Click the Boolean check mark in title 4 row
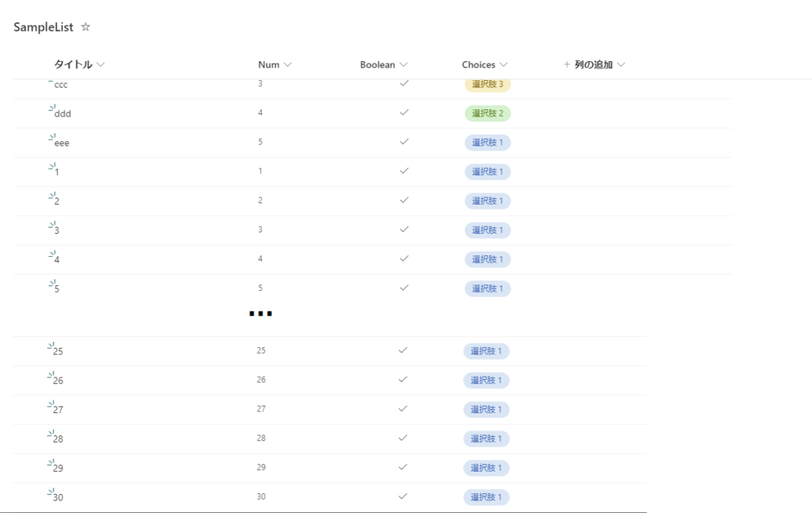The image size is (812, 513). pos(404,258)
